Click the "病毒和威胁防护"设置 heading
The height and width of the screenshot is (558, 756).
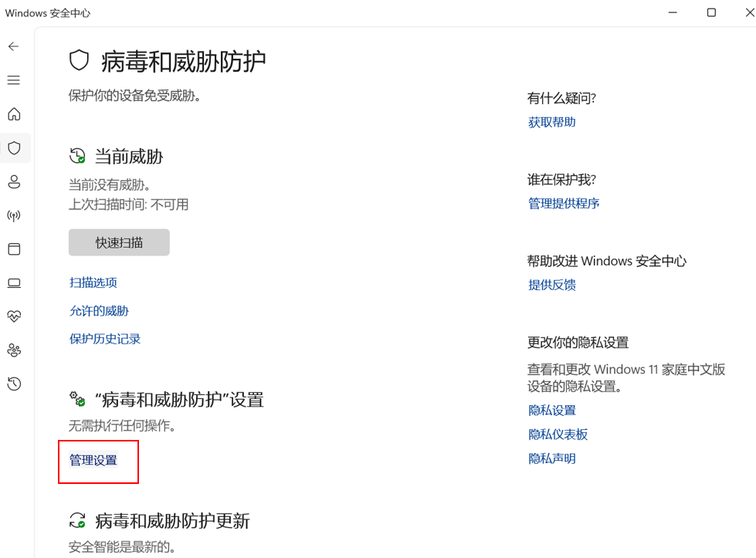pos(179,400)
